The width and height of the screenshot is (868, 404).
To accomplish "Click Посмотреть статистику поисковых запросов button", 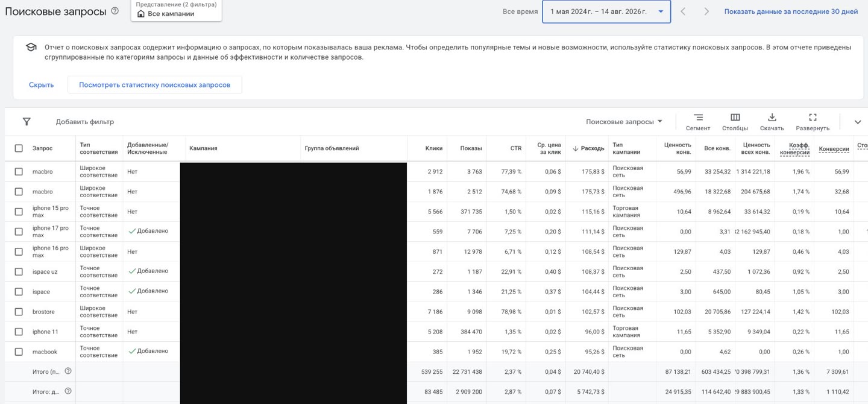I will [x=154, y=85].
